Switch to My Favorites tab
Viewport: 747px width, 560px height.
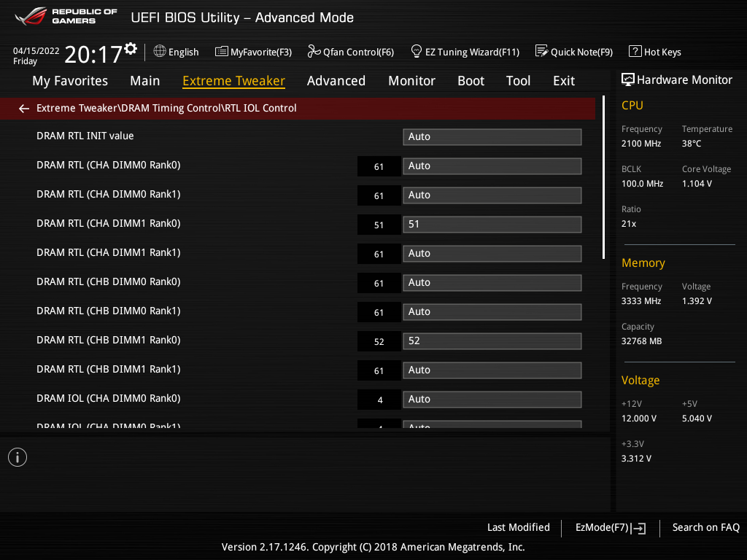tap(70, 81)
